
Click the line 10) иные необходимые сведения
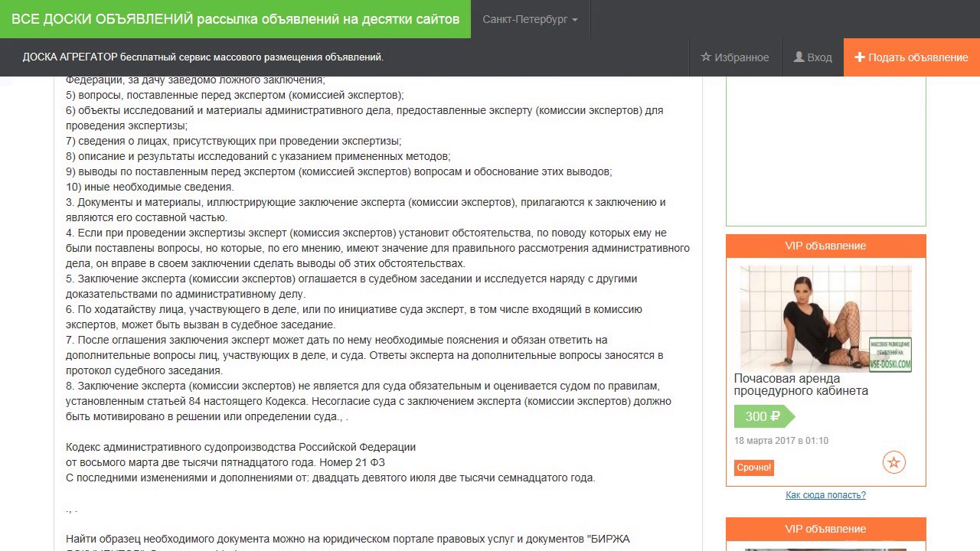pyautogui.click(x=150, y=187)
